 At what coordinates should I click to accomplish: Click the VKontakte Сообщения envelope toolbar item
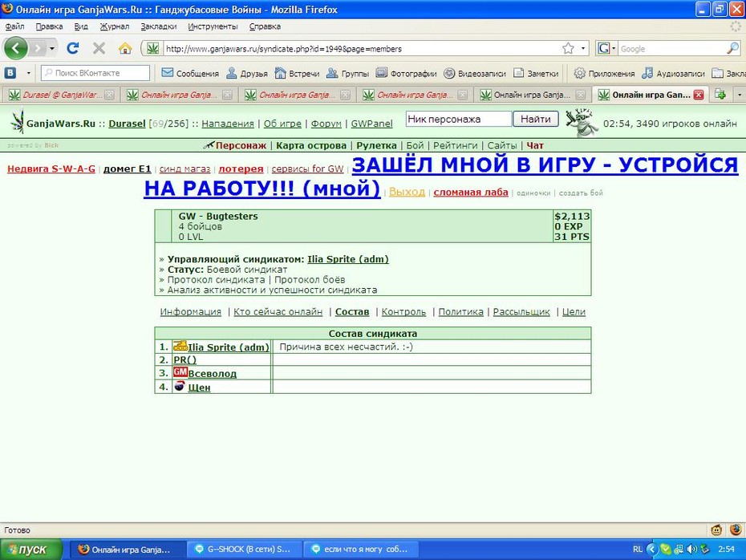pyautogui.click(x=190, y=73)
